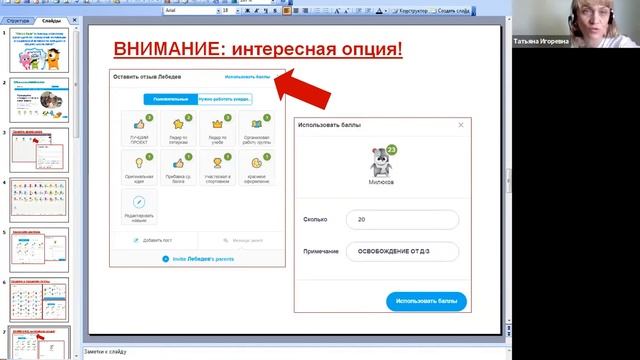Close the slides thumbnail pane
Viewport: 640px width, 360px height.
(x=74, y=20)
